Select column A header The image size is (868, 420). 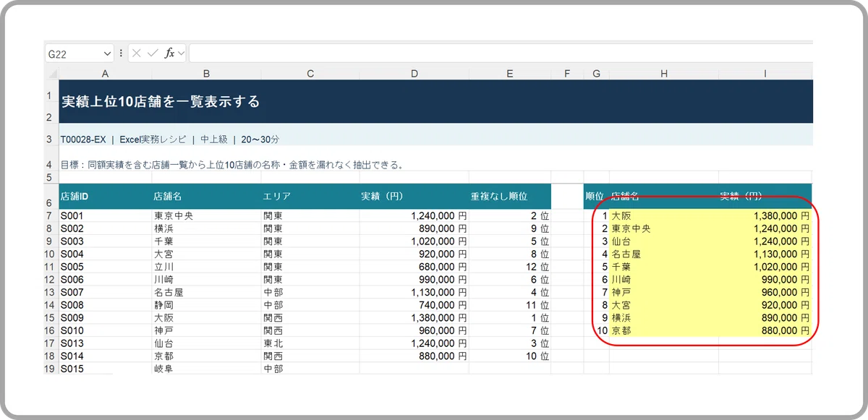click(x=105, y=73)
